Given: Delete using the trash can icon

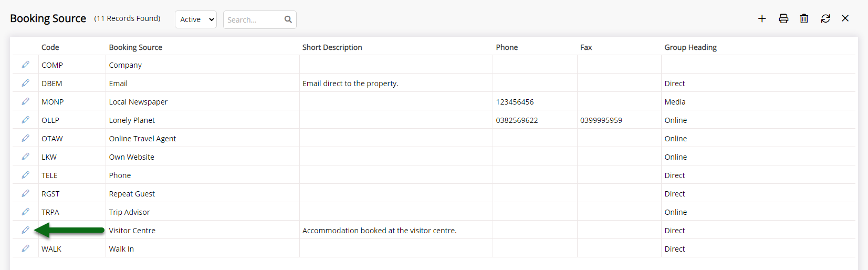Looking at the screenshot, I should (804, 18).
